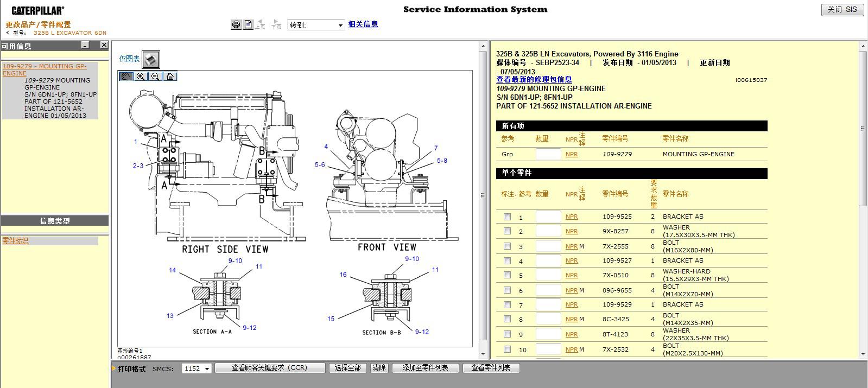The height and width of the screenshot is (388, 868).
Task: Click diagram panel vertical scrollbar up arrow
Action: pyautogui.click(x=483, y=47)
